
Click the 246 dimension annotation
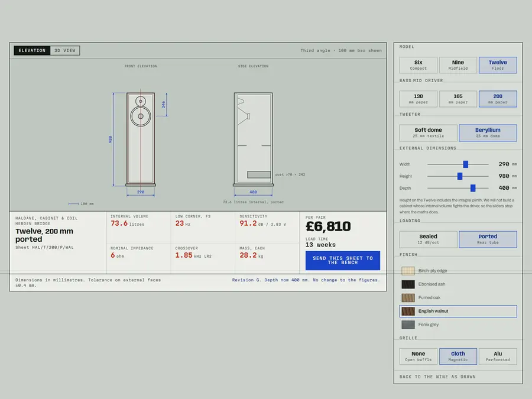pyautogui.click(x=164, y=105)
